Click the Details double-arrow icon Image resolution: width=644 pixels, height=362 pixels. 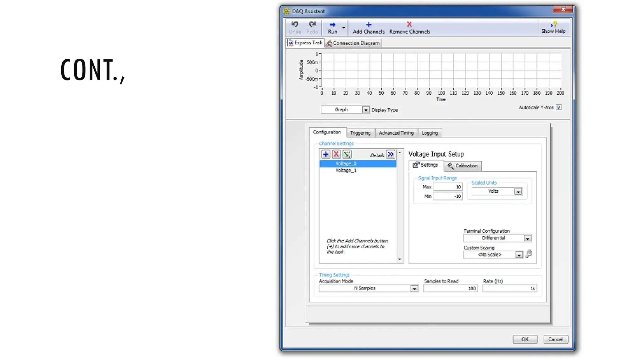[x=391, y=154]
